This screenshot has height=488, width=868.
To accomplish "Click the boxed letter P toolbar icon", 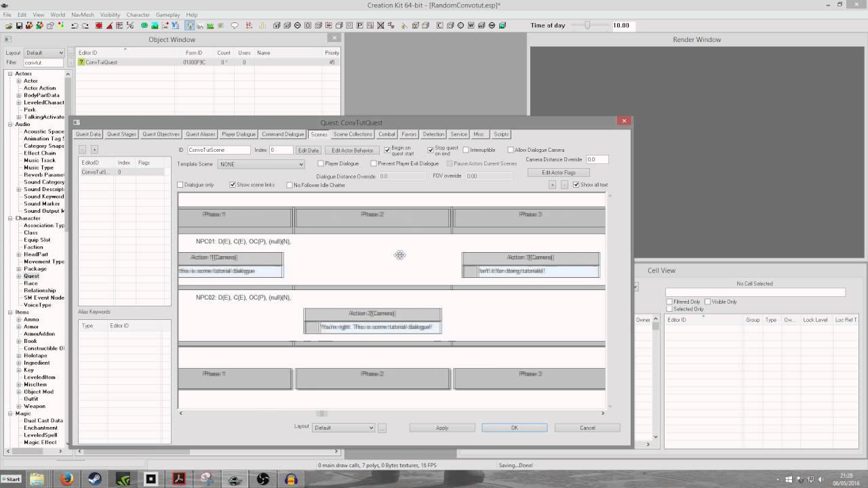I will [359, 26].
